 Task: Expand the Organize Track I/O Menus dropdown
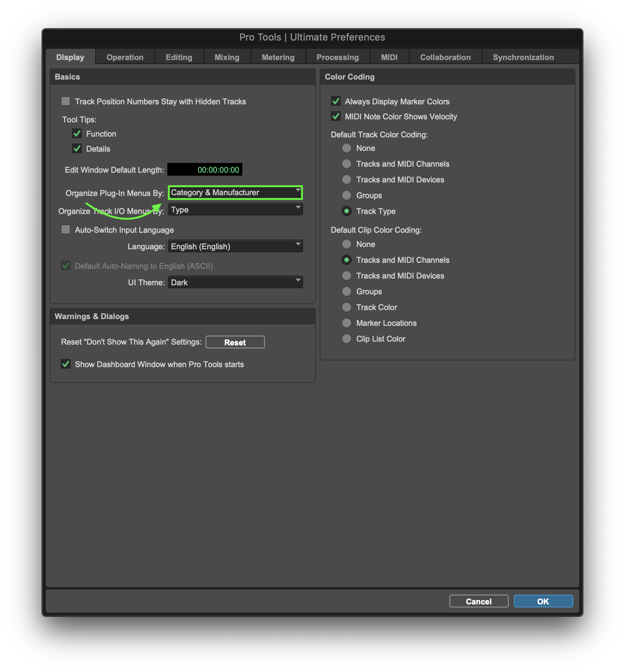click(x=235, y=210)
